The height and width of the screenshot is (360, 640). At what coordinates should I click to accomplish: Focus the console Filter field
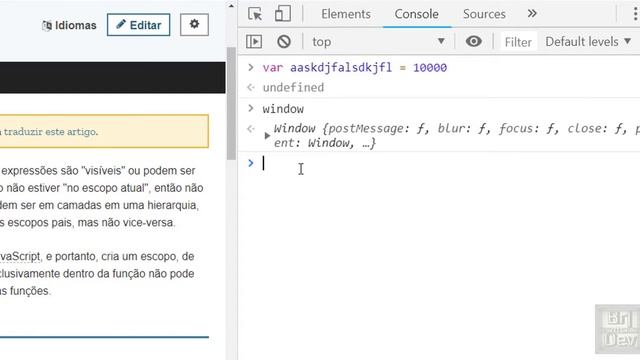click(518, 42)
